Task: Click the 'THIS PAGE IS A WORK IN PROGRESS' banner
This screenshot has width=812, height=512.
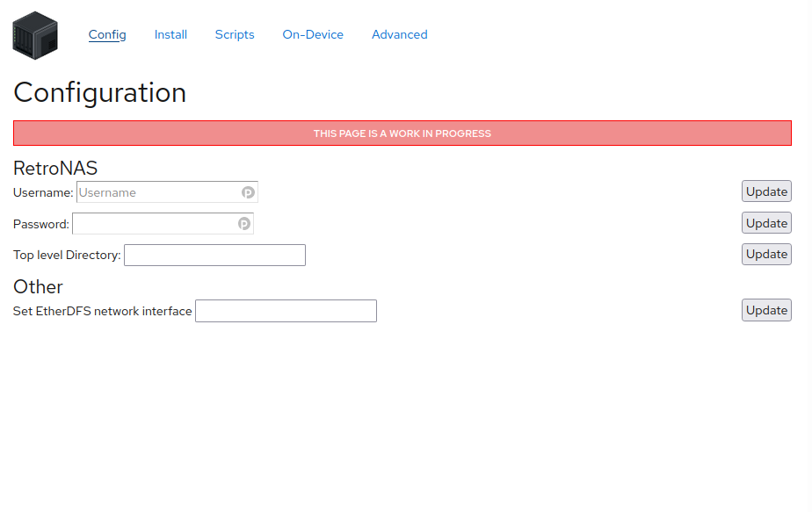Action: [x=402, y=133]
